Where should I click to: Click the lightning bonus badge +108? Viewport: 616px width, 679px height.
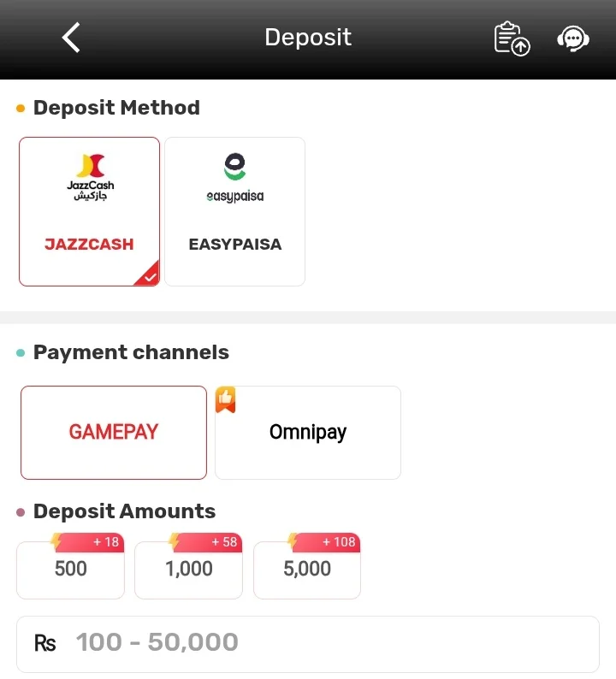(x=323, y=542)
